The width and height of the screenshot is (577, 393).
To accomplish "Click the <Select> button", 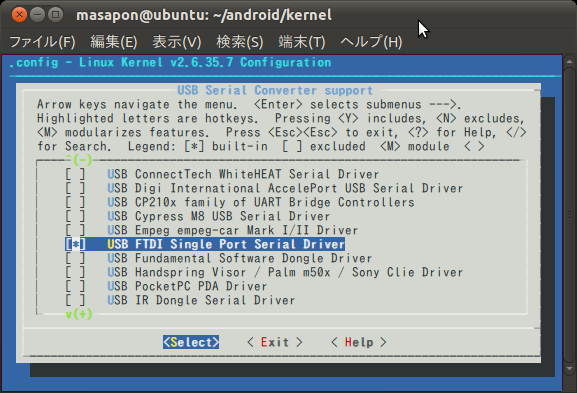I will tap(191, 342).
